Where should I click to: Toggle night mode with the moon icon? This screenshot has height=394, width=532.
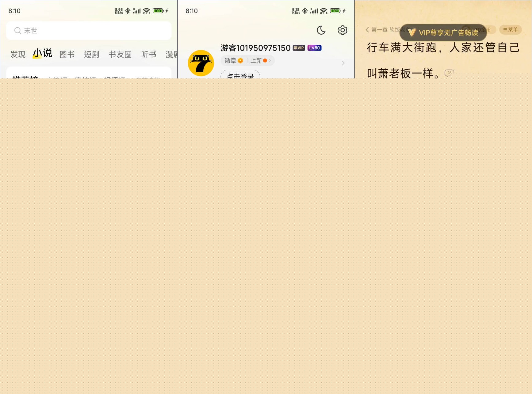click(x=321, y=30)
